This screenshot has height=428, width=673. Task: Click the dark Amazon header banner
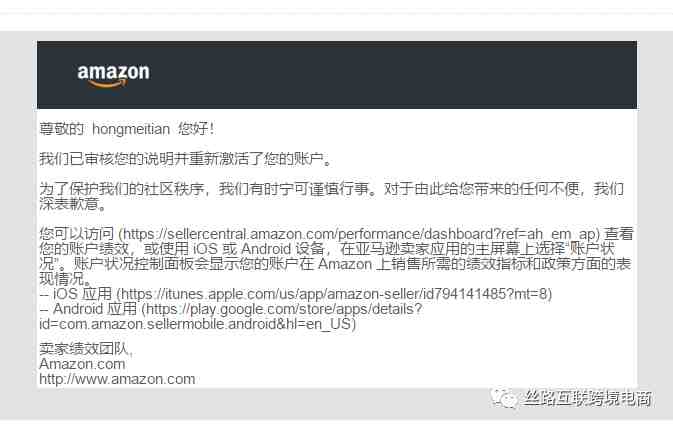(337, 75)
